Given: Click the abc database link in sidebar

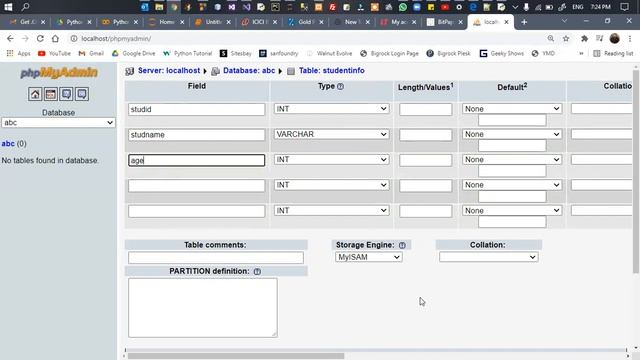Looking at the screenshot, I should (8, 144).
